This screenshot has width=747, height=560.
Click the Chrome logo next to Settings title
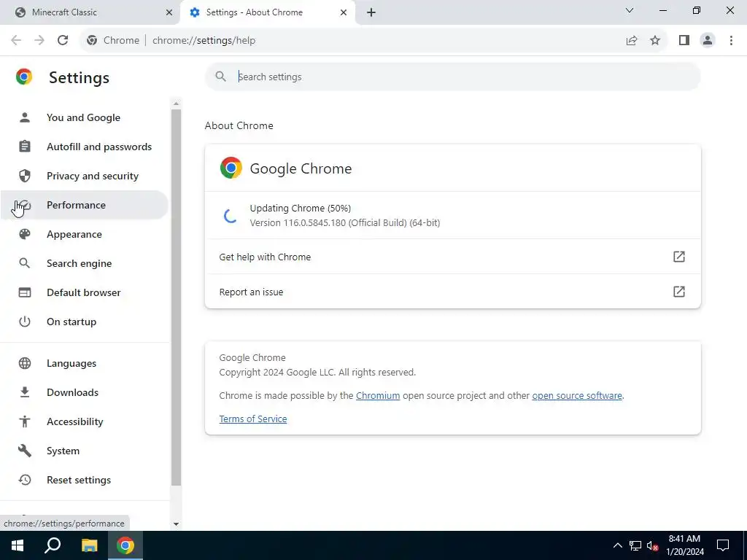24,77
